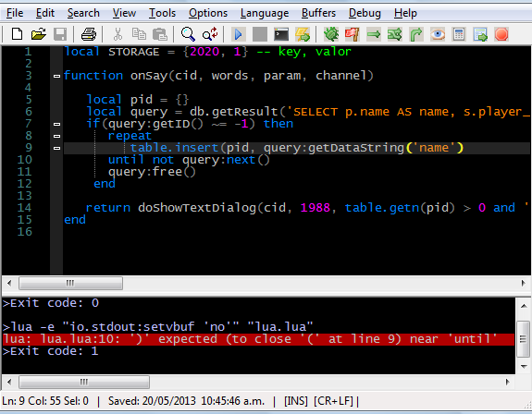Collapse the function onSay fold marker on line 3
Image resolution: width=532 pixels, height=414 pixels.
(57, 76)
